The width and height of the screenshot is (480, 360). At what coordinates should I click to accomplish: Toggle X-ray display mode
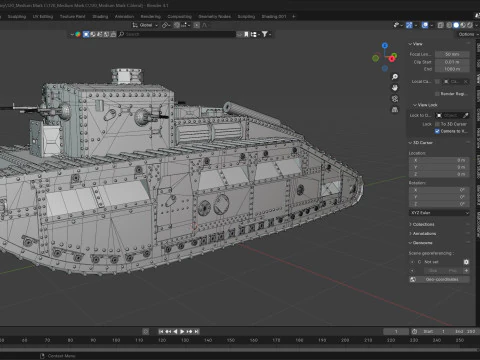(440, 25)
